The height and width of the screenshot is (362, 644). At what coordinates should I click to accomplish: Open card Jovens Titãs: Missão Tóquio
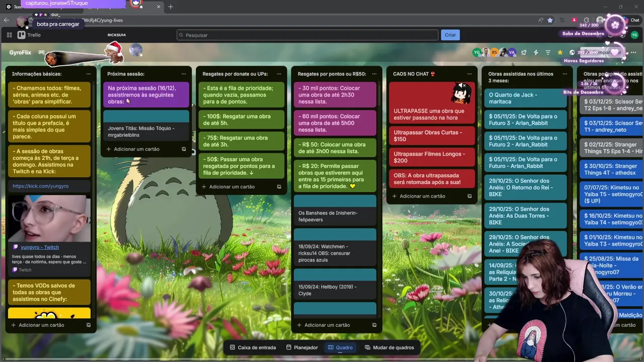(x=146, y=126)
